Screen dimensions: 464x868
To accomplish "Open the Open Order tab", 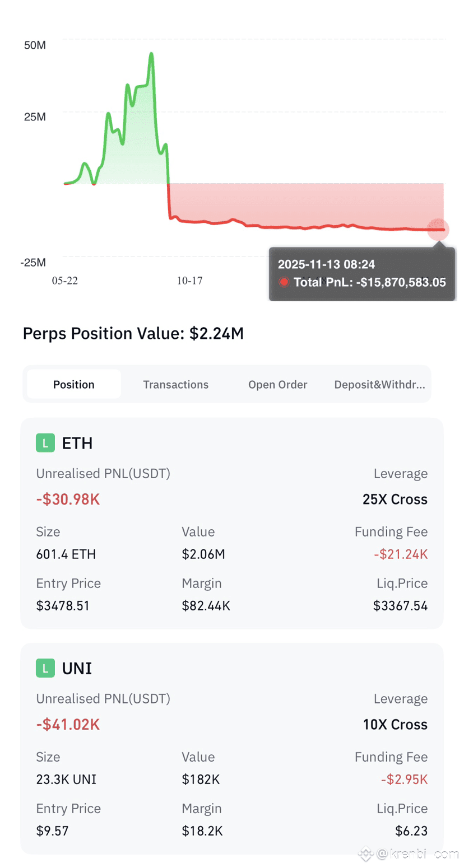I will point(278,385).
